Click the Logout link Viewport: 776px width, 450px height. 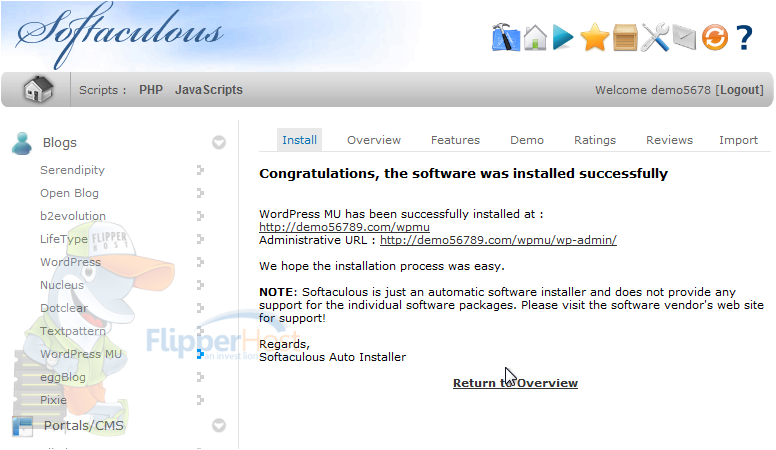click(739, 90)
